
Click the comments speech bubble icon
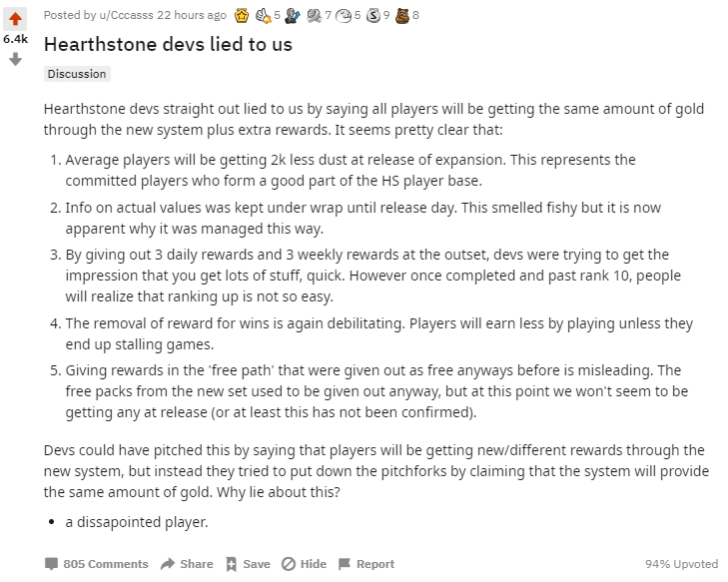point(52,564)
